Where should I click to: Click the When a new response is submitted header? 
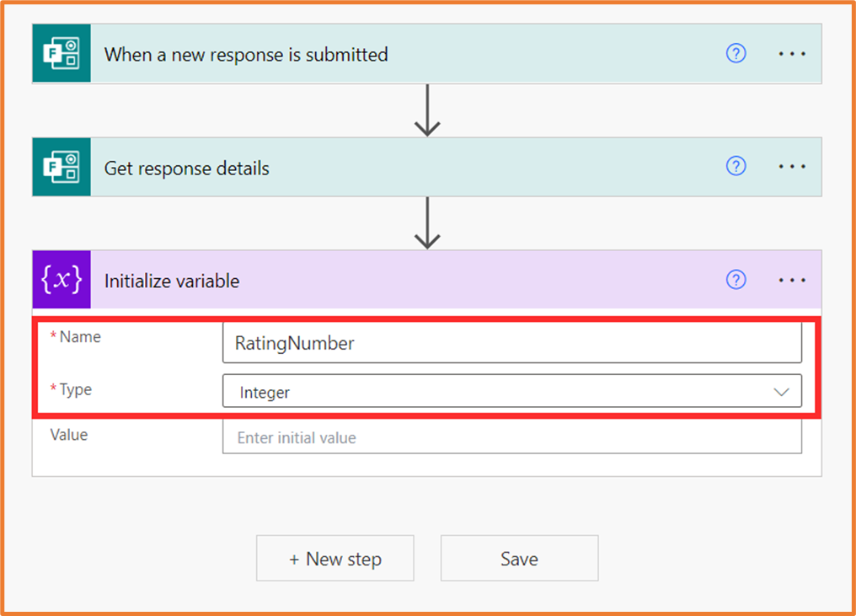246,53
